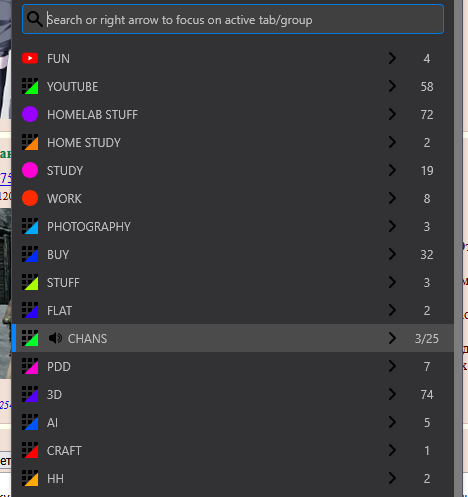Focus the search tabs input field
This screenshot has width=468, height=497.
[233, 19]
